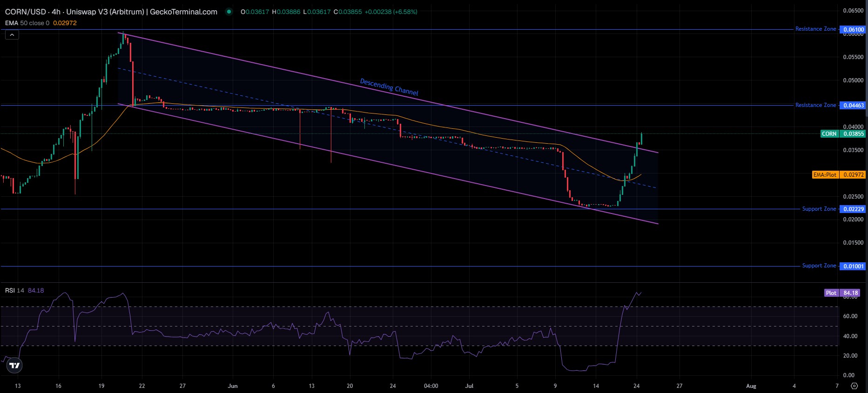868x393 pixels.
Task: Click the TradingView logo icon
Action: click(15, 366)
